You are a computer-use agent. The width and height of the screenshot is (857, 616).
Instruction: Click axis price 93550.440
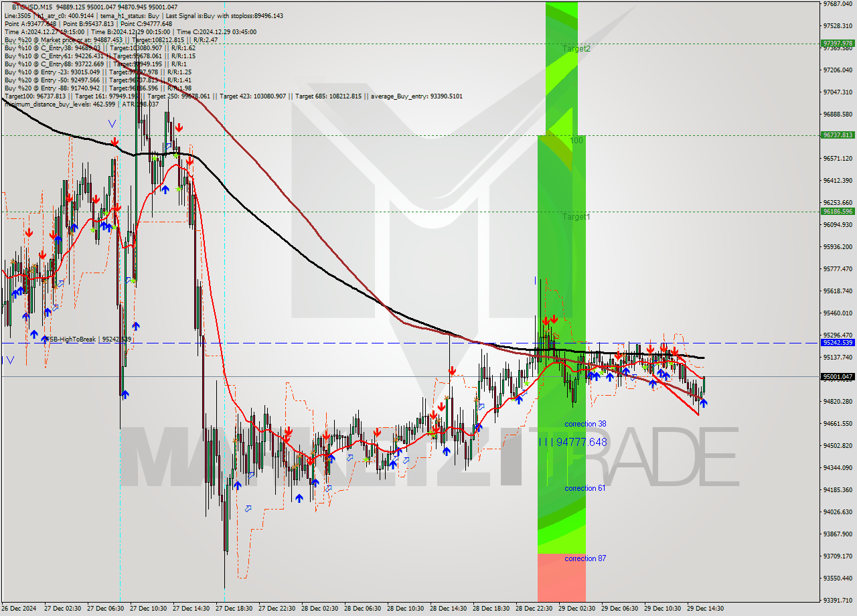click(838, 578)
